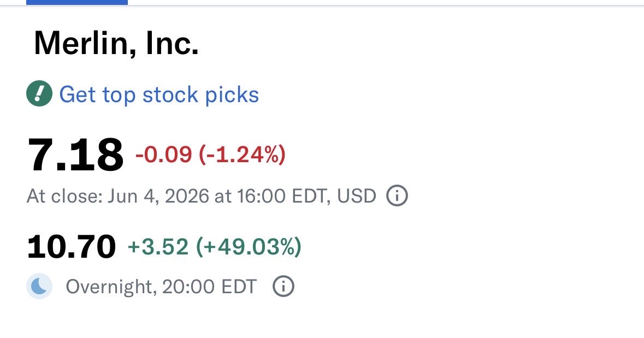Click the USD currency label

pyautogui.click(x=357, y=196)
